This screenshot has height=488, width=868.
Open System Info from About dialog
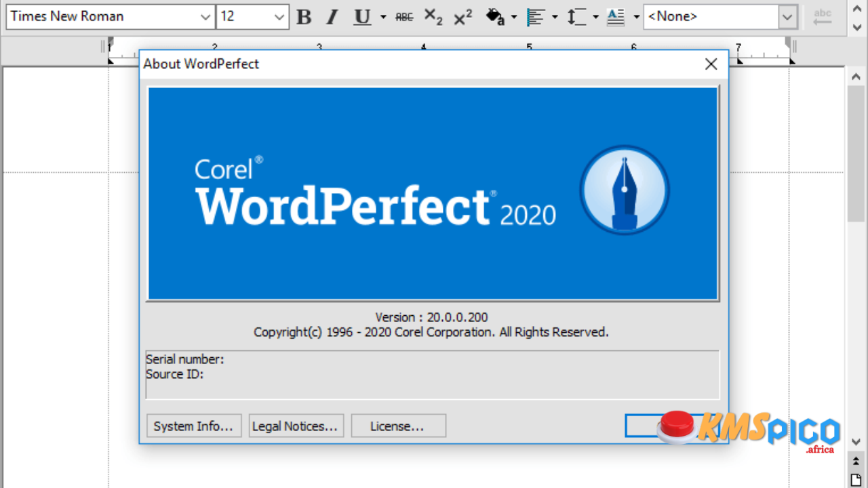[x=193, y=426]
